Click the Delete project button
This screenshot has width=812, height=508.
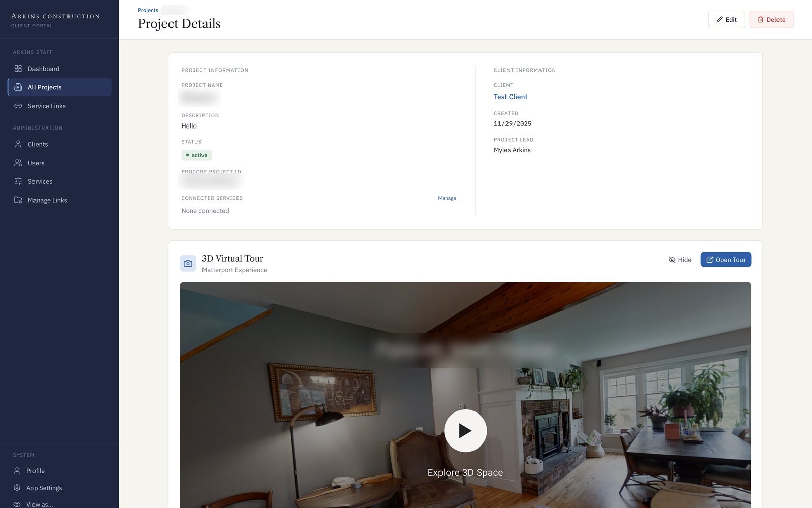[x=771, y=19]
